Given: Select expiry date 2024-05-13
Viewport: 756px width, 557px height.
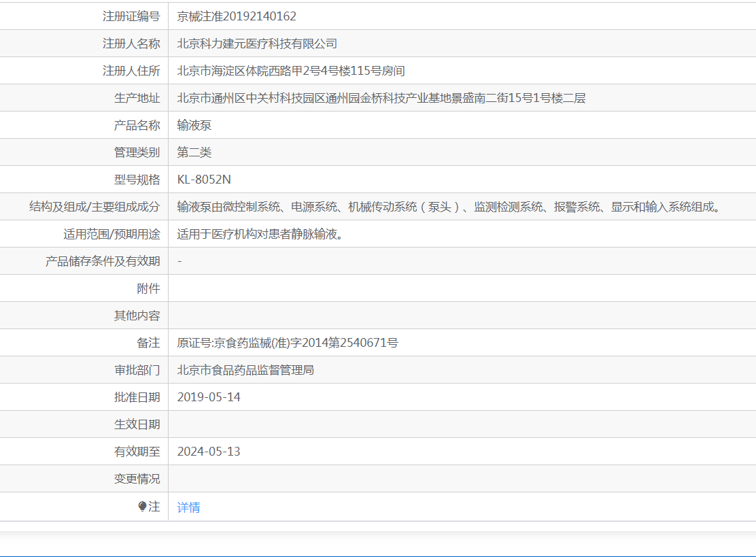Looking at the screenshot, I should (x=209, y=452).
